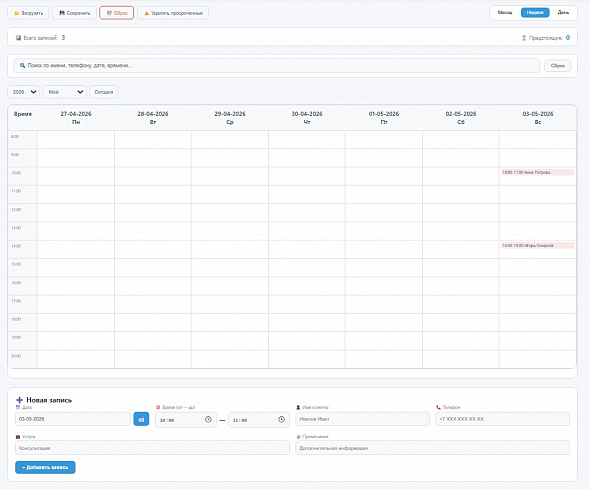
Task: Switch to День (day) view tab
Action: (x=563, y=12)
